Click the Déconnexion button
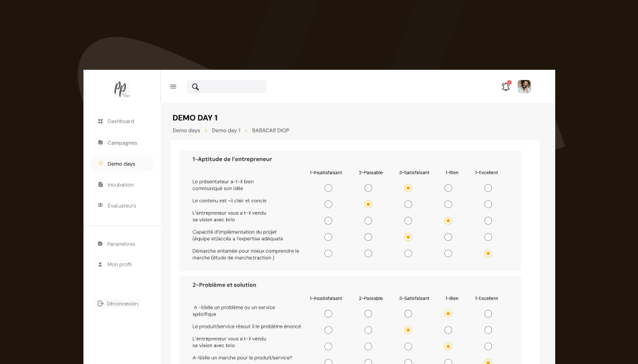 [x=118, y=303]
